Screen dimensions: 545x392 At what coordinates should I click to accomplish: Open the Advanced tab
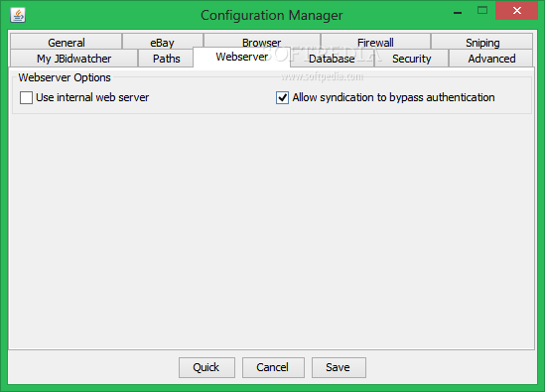pos(491,58)
